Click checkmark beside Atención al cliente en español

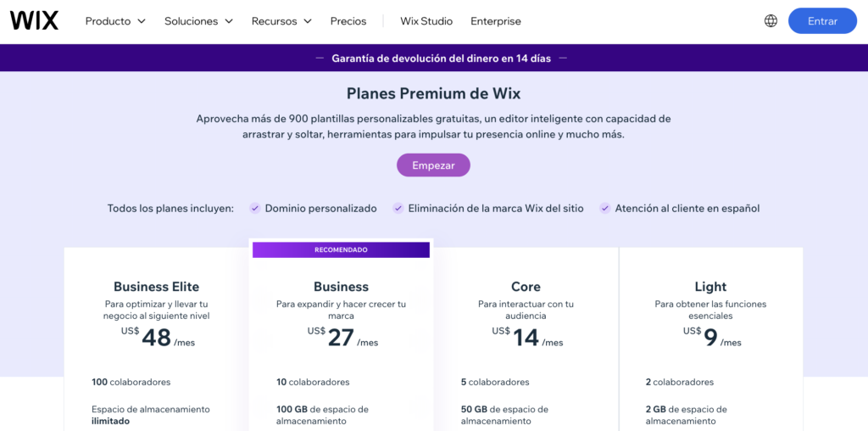tap(604, 208)
